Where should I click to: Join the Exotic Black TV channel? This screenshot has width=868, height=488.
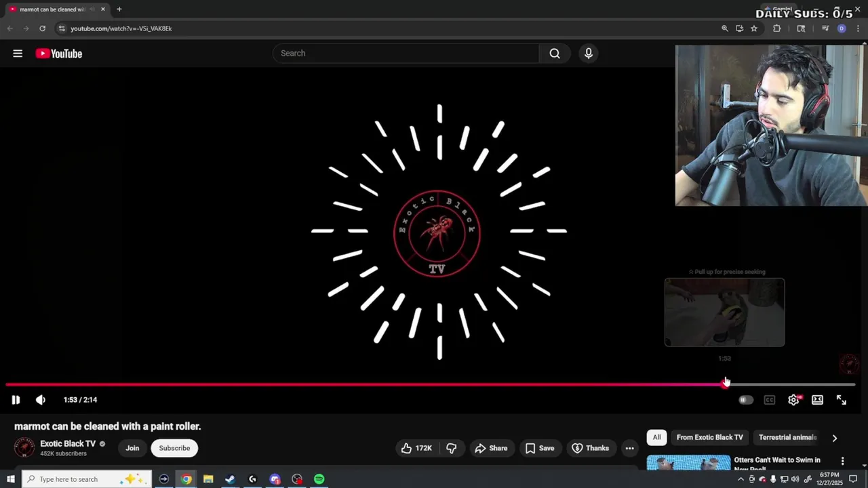pyautogui.click(x=132, y=448)
